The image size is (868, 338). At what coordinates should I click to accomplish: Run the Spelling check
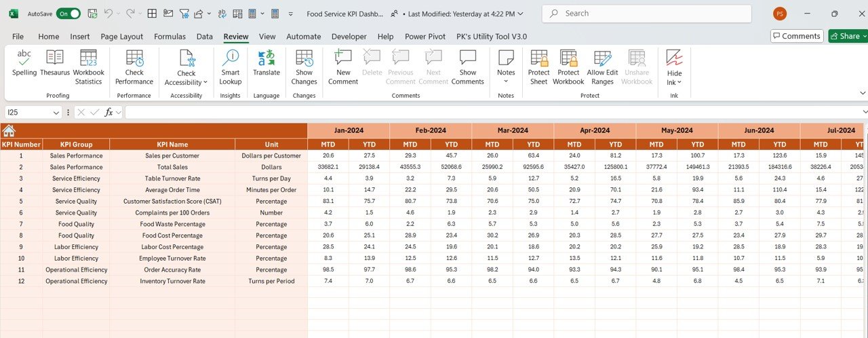click(x=24, y=63)
